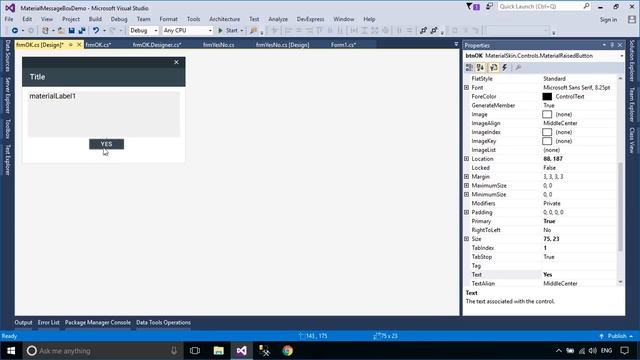The height and width of the screenshot is (360, 640).
Task: Click the Undo arrow icon
Action: (96, 31)
